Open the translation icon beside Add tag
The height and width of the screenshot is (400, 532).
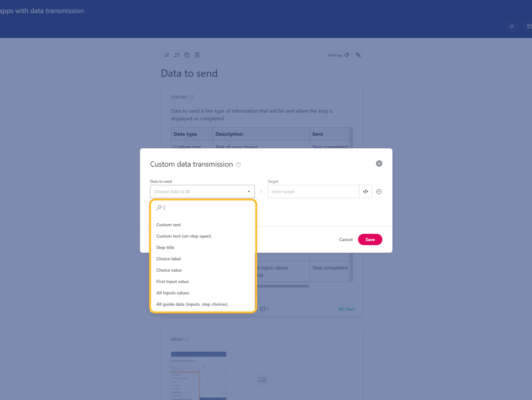[x=358, y=55]
